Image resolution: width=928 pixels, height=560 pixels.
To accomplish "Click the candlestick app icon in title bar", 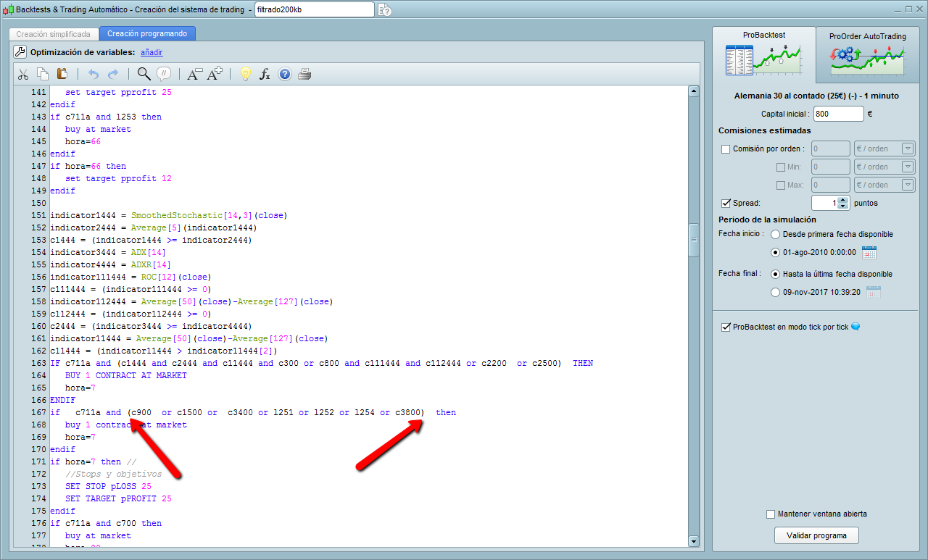I will (8, 9).
